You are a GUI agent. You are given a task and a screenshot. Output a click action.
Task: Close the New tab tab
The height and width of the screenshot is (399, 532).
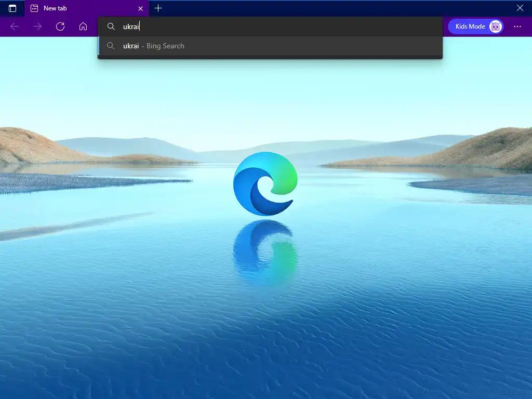click(140, 8)
